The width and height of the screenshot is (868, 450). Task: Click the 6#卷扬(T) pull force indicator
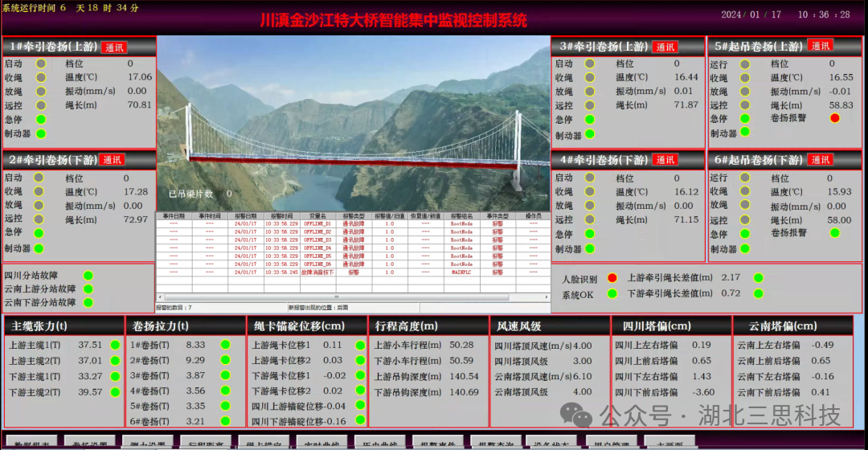pyautogui.click(x=225, y=421)
